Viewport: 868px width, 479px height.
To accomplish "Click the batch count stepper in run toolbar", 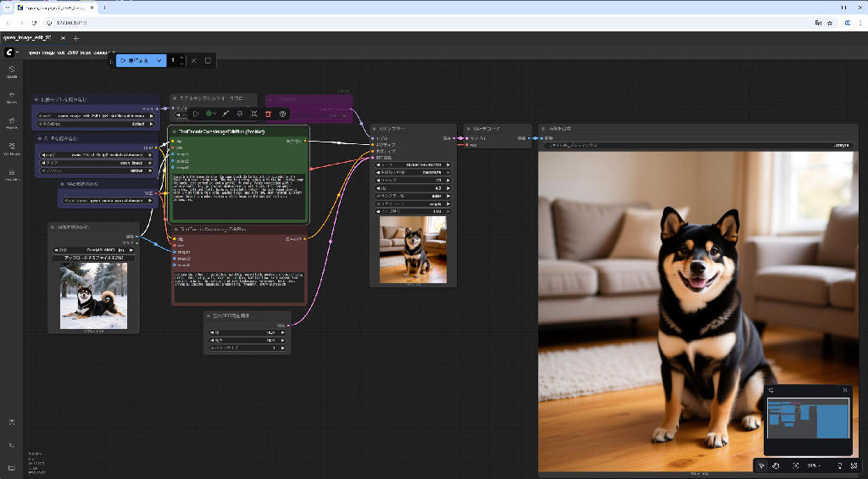I will [176, 61].
